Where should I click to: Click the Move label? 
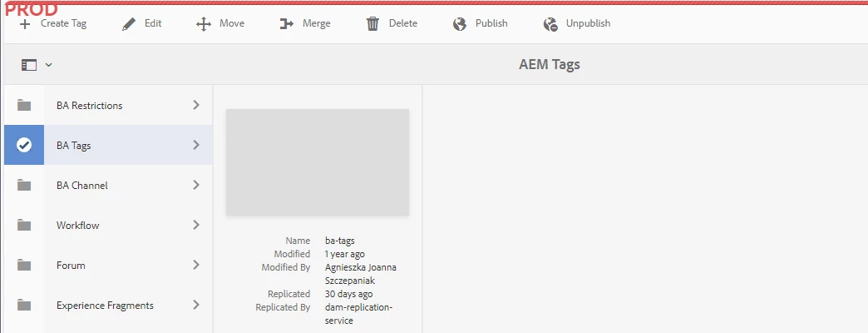(x=232, y=23)
